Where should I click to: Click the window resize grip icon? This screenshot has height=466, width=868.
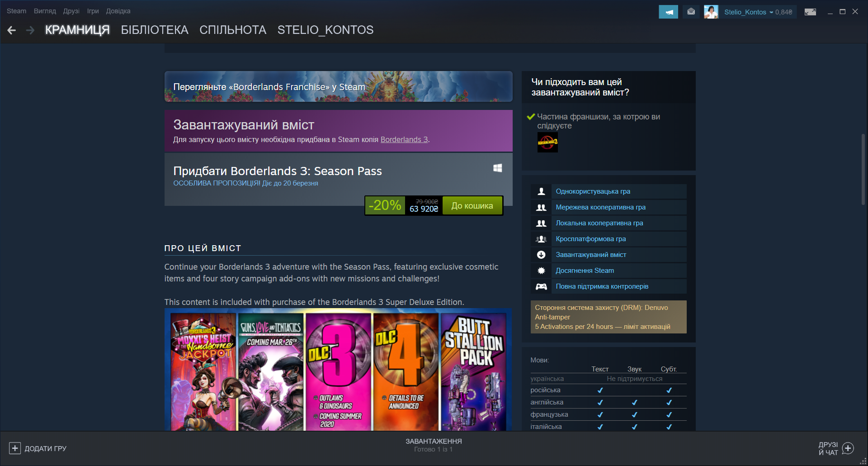(863, 461)
